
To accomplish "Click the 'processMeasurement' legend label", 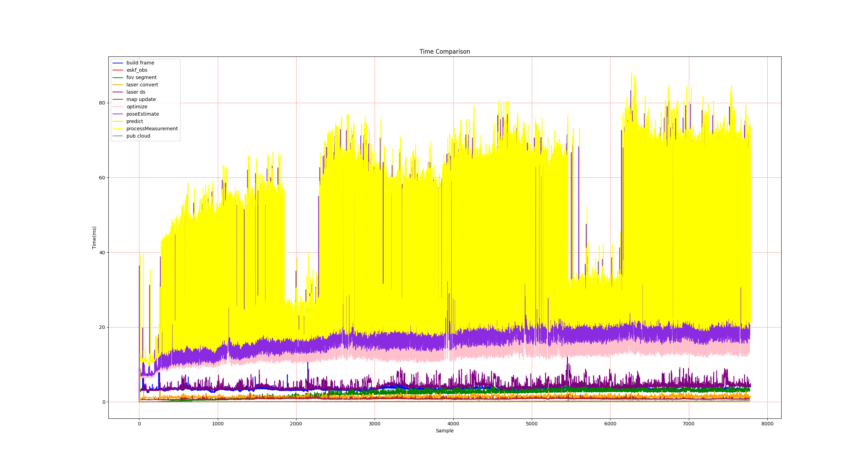I will pyautogui.click(x=152, y=129).
